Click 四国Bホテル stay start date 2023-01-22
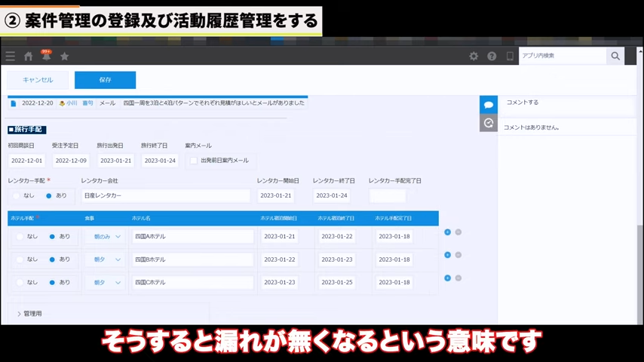The image size is (644, 362). click(x=280, y=259)
